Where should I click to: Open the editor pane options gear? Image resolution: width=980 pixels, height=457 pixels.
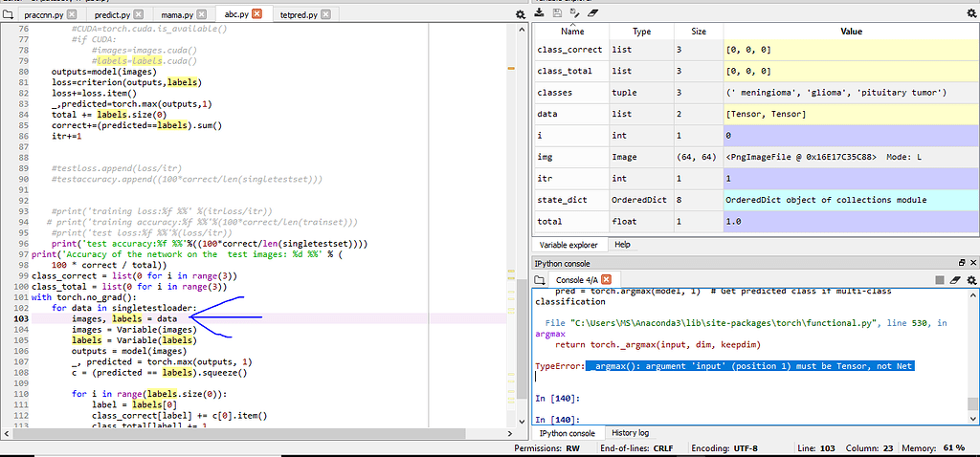point(521,15)
